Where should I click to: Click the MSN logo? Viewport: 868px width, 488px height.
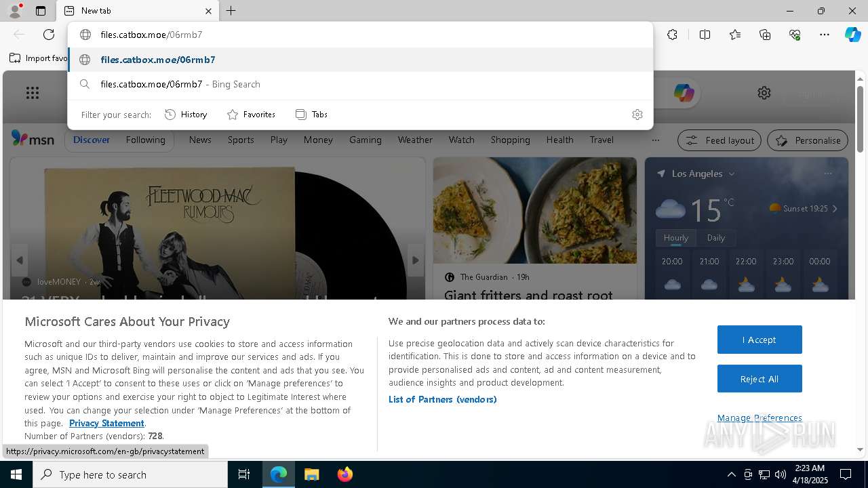point(33,139)
